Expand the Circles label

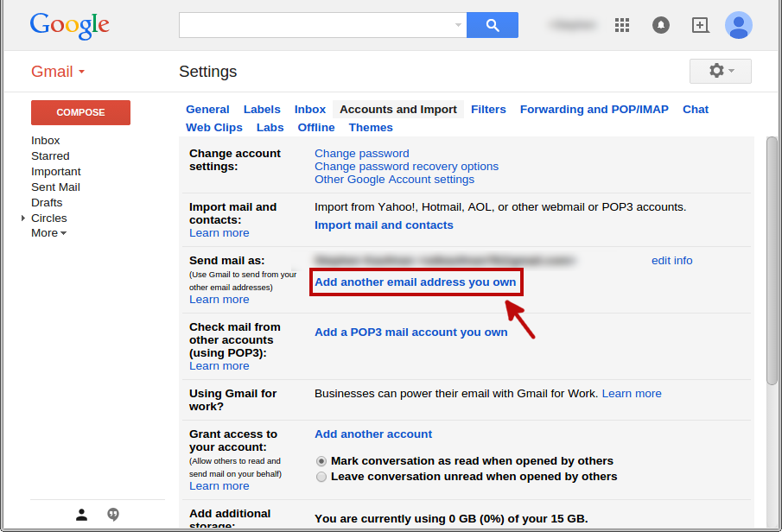pos(23,218)
